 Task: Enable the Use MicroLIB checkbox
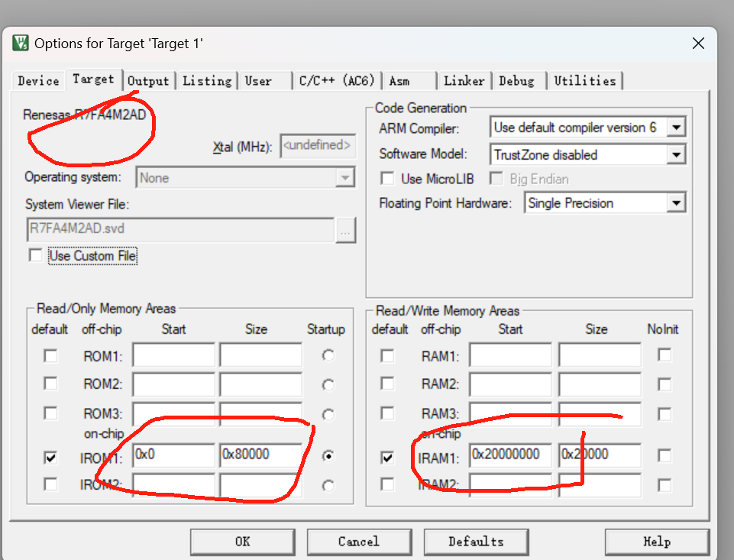point(387,179)
